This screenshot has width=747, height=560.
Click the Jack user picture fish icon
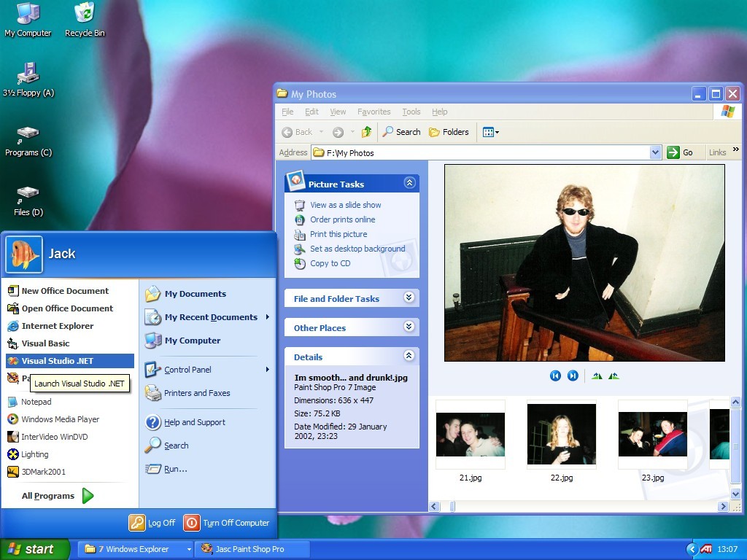click(x=24, y=254)
